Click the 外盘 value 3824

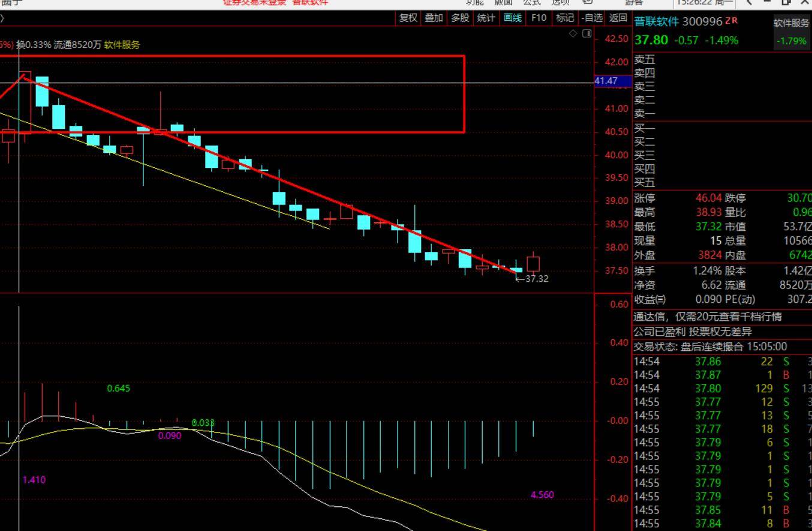click(710, 256)
